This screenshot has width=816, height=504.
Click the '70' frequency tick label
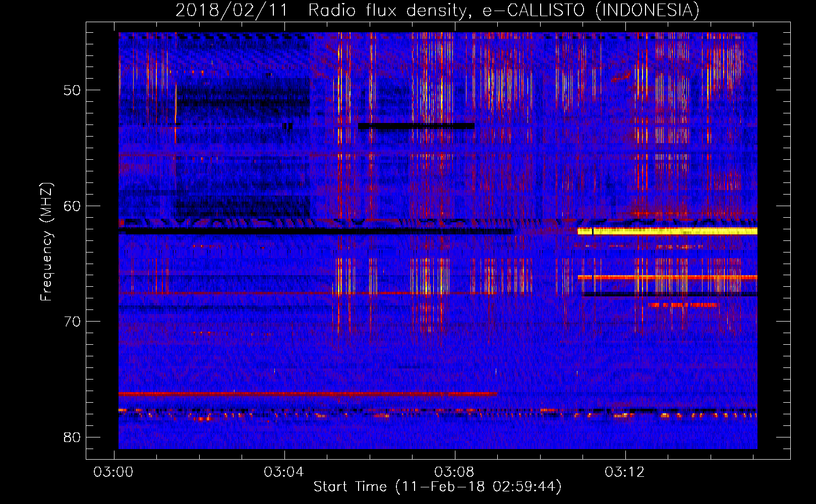tap(72, 322)
